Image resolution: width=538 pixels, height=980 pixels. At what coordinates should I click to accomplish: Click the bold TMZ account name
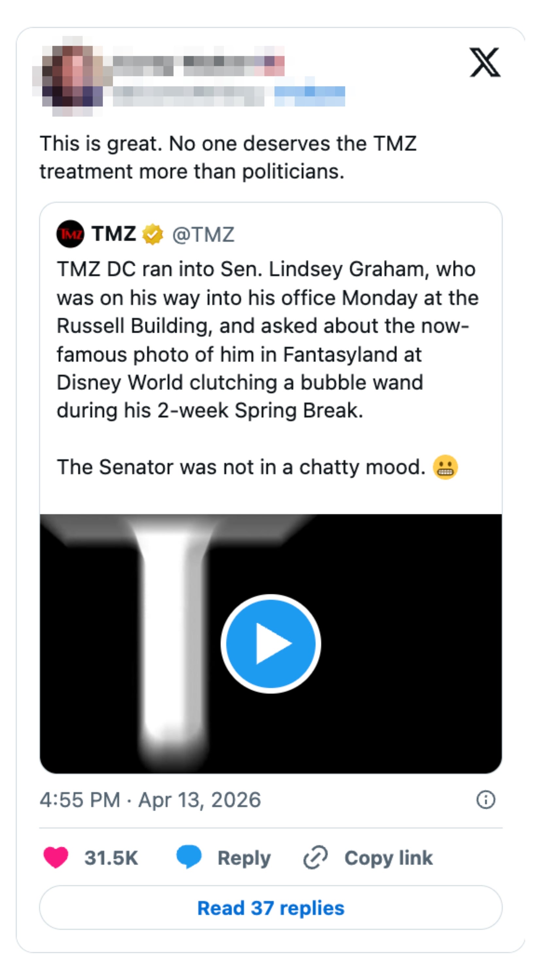point(113,234)
